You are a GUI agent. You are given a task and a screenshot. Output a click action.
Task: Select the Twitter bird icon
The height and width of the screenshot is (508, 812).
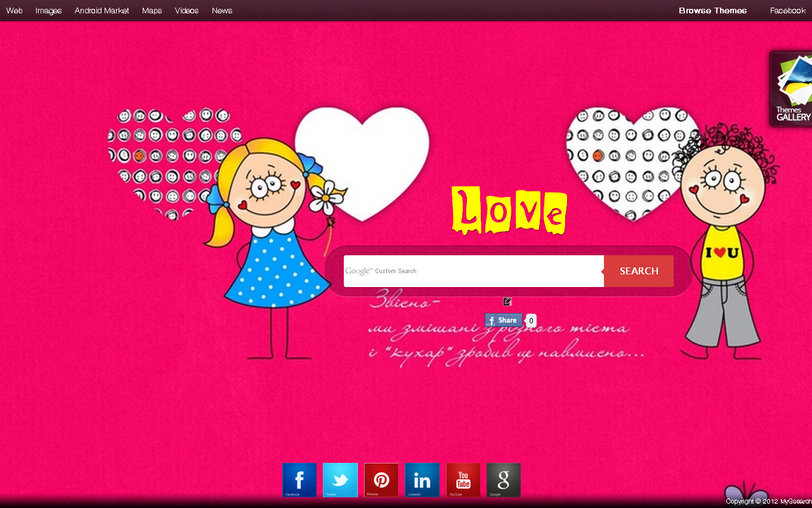(340, 480)
